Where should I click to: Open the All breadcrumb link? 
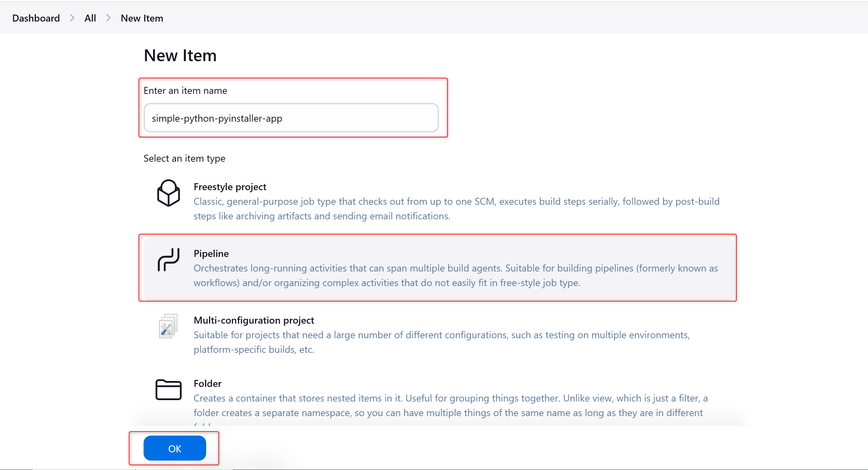coord(90,18)
